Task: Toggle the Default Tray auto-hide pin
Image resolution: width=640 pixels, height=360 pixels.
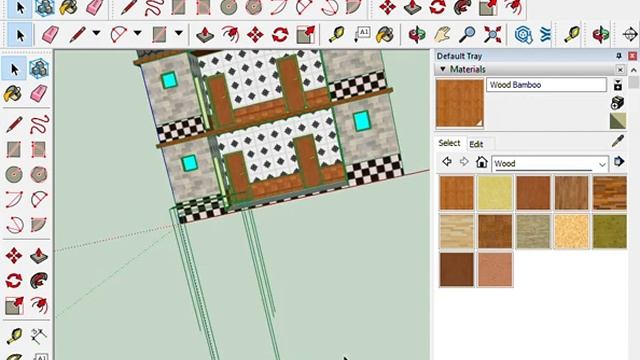Action: click(x=619, y=56)
